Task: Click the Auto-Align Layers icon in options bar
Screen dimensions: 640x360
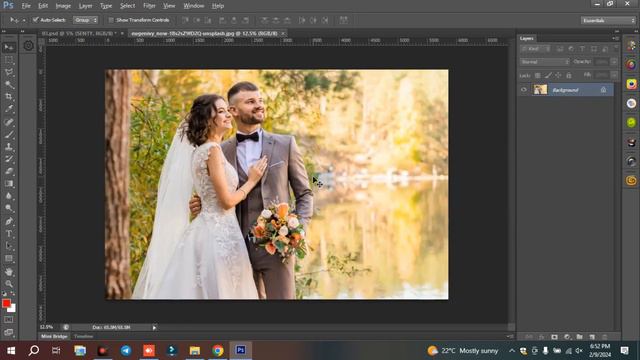Action: [344, 20]
